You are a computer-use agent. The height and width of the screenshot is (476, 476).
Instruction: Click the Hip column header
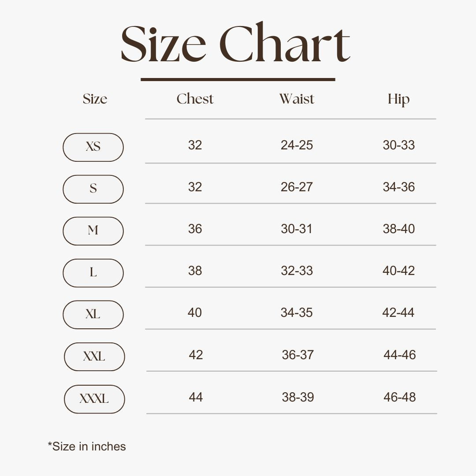point(398,100)
